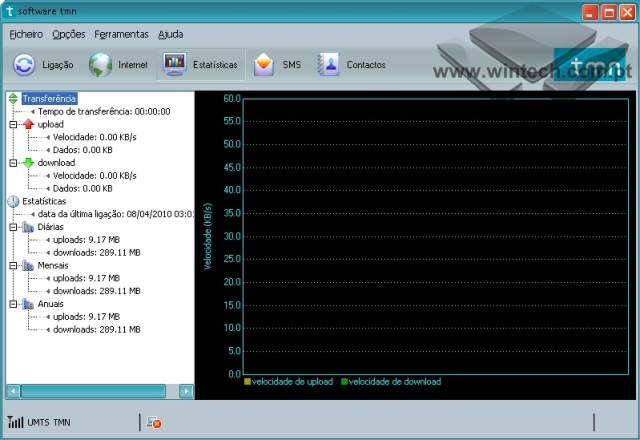Collapse the upload tree node
This screenshot has height=440, width=640.
click(x=13, y=124)
